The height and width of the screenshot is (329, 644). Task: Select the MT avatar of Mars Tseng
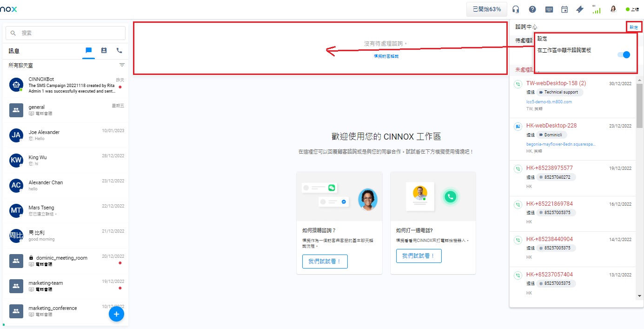[x=16, y=210]
